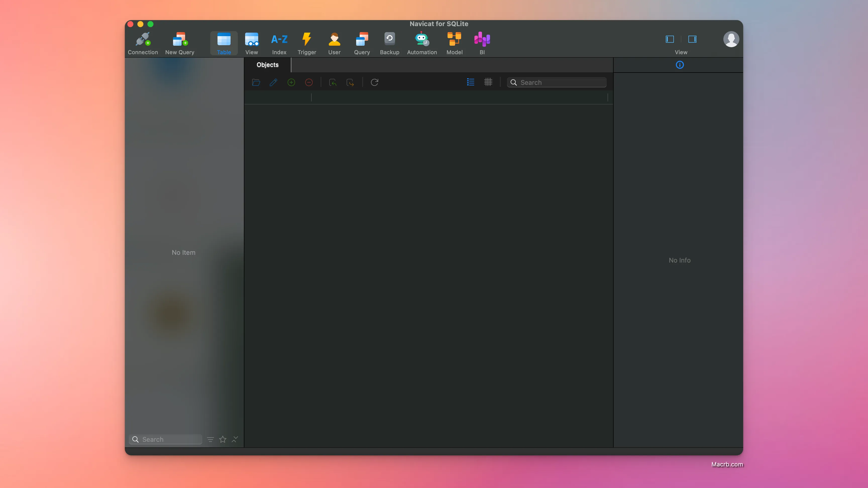This screenshot has width=868, height=488.
Task: Select the Trigger tool
Action: tap(307, 42)
